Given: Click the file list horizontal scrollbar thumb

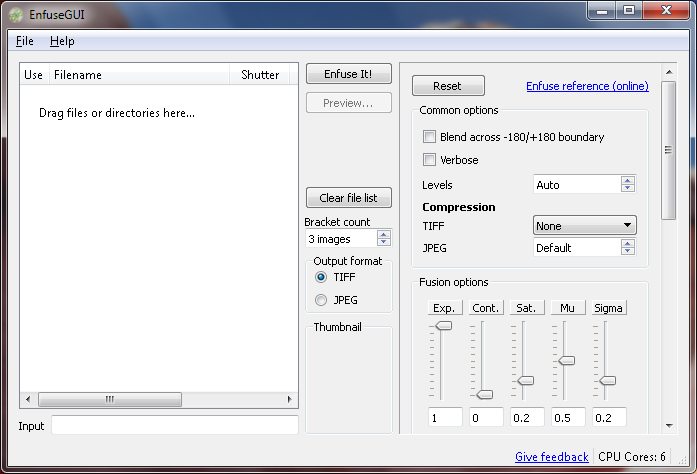Looking at the screenshot, I should click(x=110, y=399).
